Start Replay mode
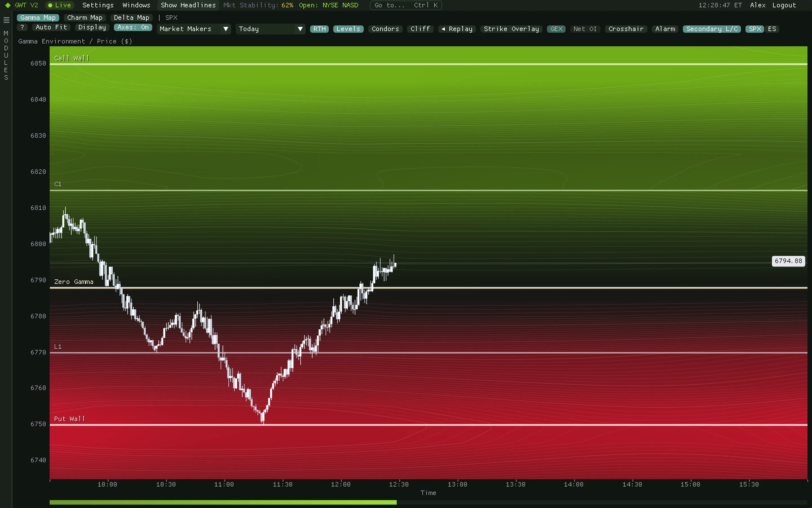Image resolution: width=812 pixels, height=508 pixels. 457,29
